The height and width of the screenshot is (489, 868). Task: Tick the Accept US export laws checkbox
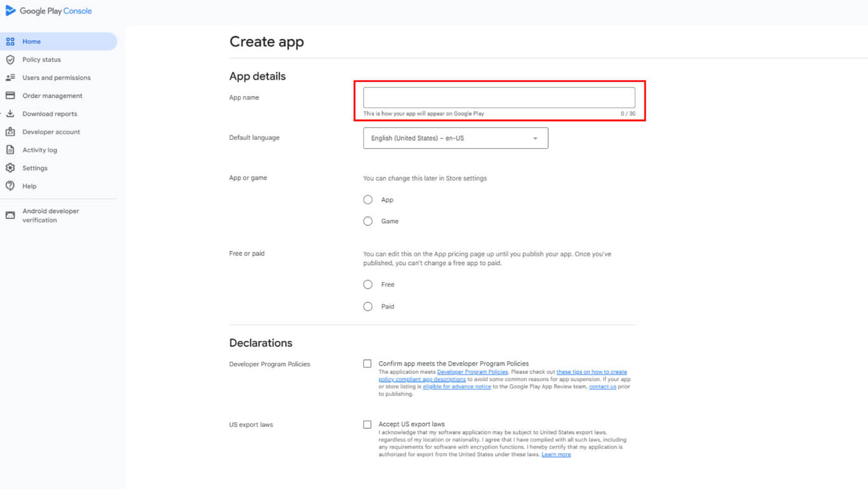pos(367,424)
